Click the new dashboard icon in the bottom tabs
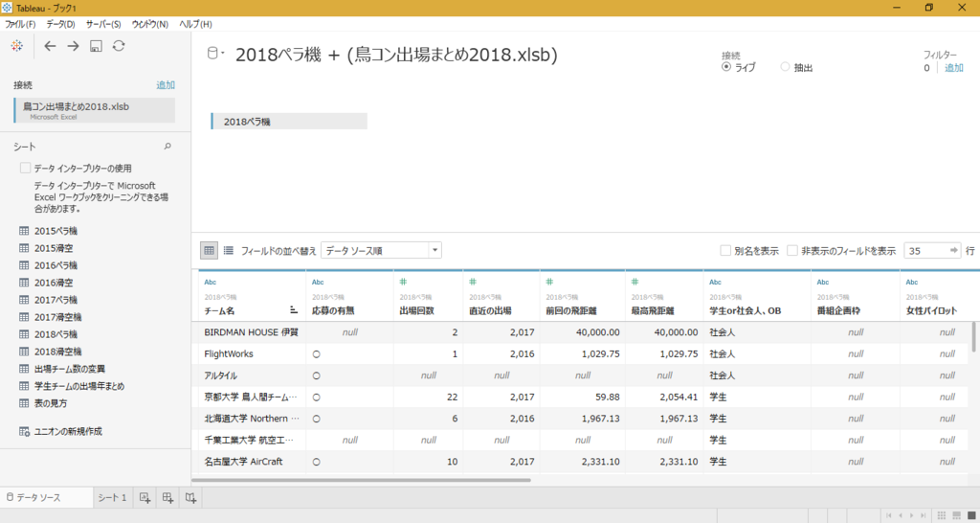The image size is (980, 523). tap(167, 498)
